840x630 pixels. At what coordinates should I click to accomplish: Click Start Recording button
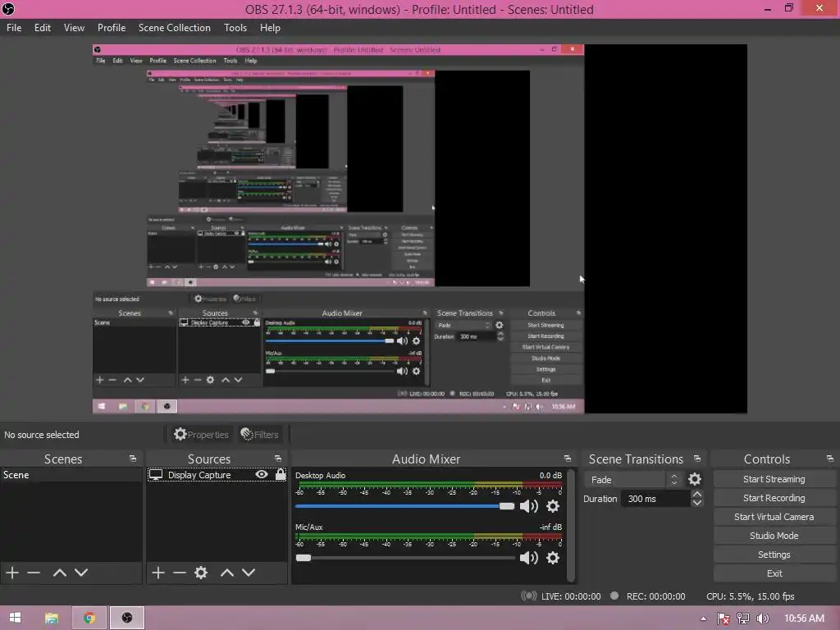coord(774,498)
